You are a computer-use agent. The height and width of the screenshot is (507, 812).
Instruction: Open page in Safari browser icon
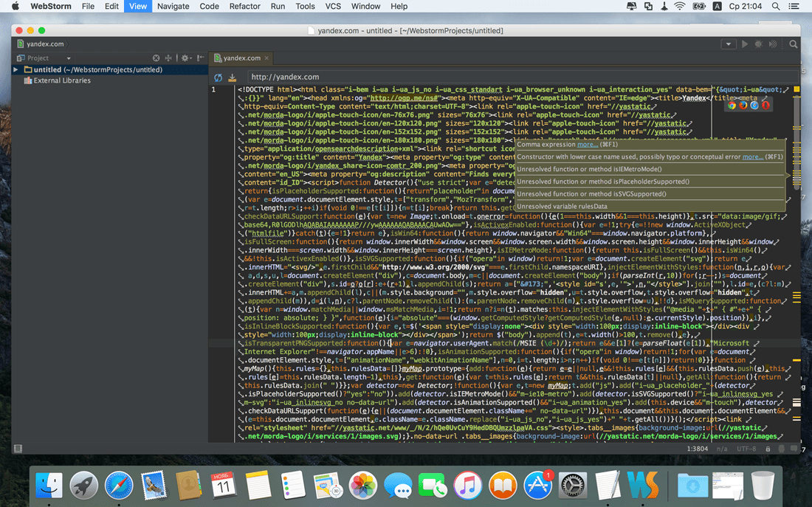tap(754, 105)
